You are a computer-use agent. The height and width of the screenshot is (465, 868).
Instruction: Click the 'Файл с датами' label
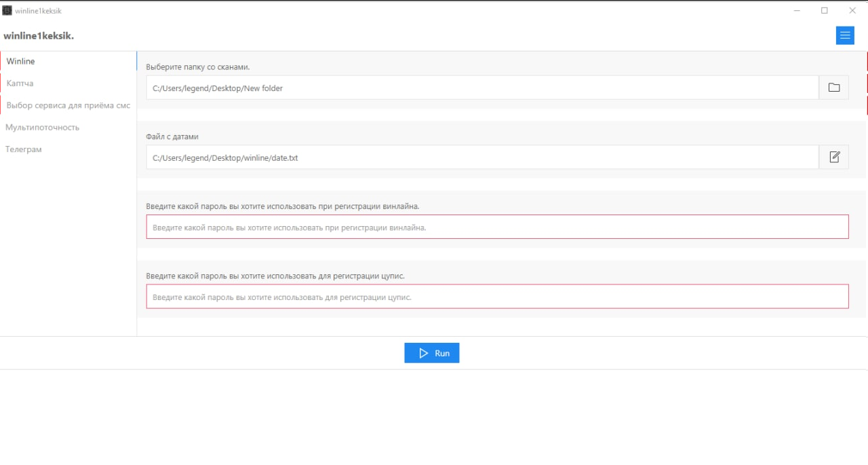172,136
